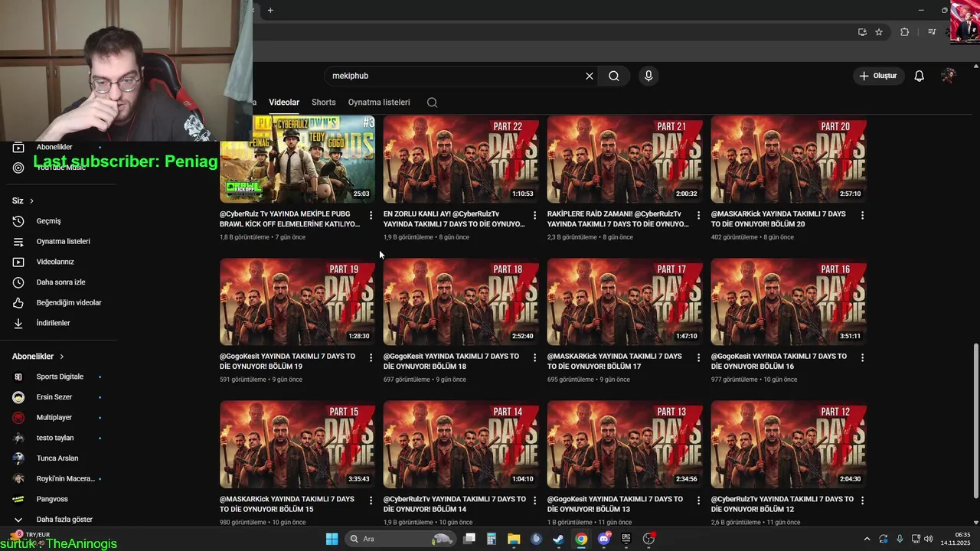Open the PART 22 video thumbnail
Viewport: 980px width, 551px height.
tap(461, 159)
